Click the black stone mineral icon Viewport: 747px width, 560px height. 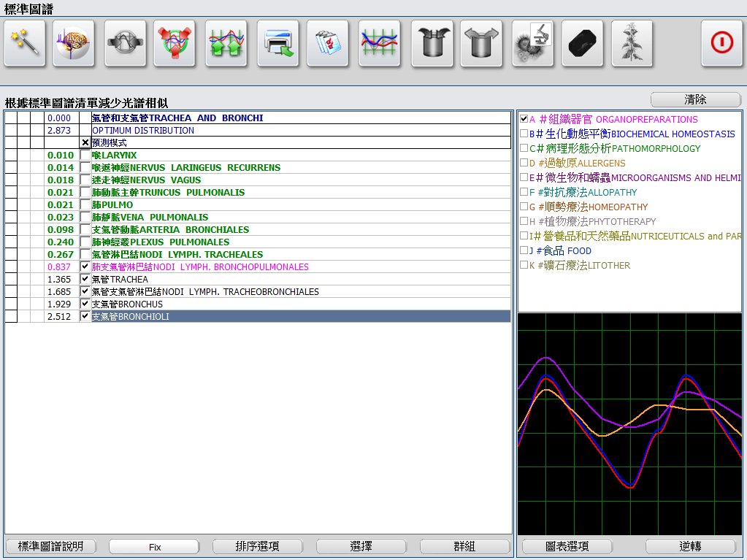(x=582, y=44)
